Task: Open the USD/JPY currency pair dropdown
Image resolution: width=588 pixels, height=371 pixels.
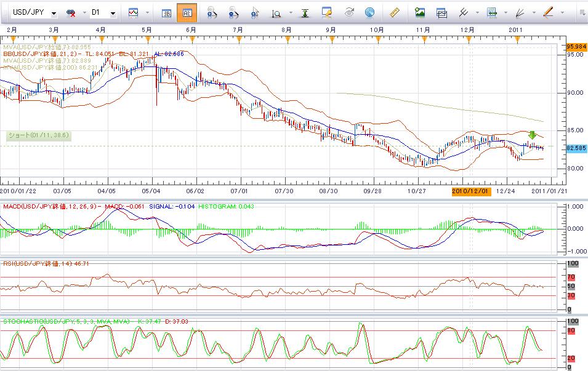Action: click(54, 13)
